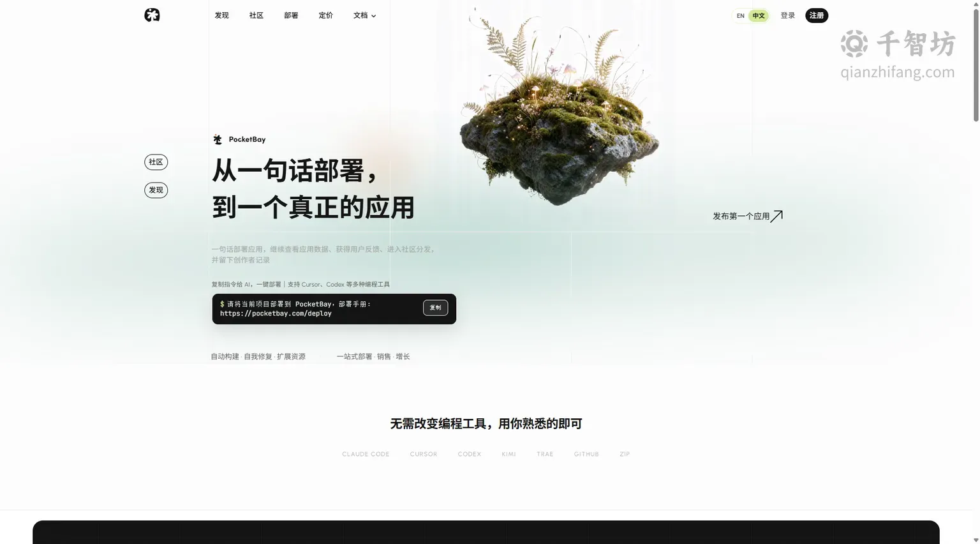Click the page's vertical scrollbar thumb
This screenshot has height=544, width=980.
tap(976, 64)
